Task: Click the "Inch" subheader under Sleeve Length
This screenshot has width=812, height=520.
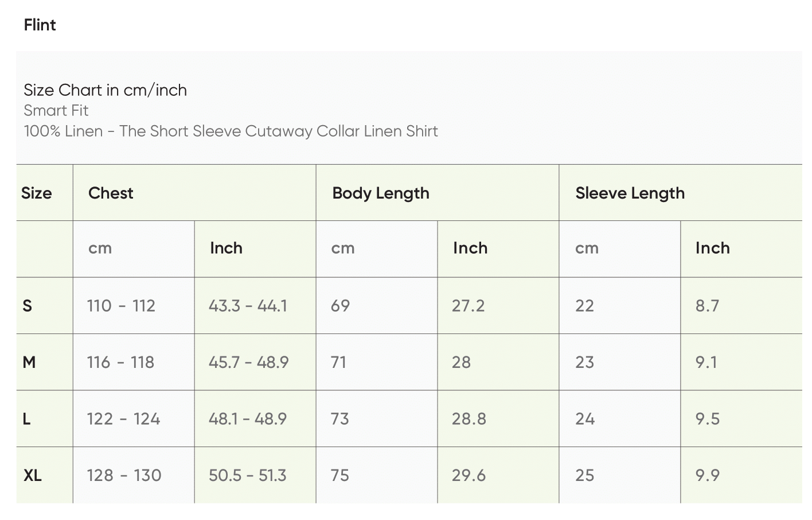Action: [x=712, y=248]
